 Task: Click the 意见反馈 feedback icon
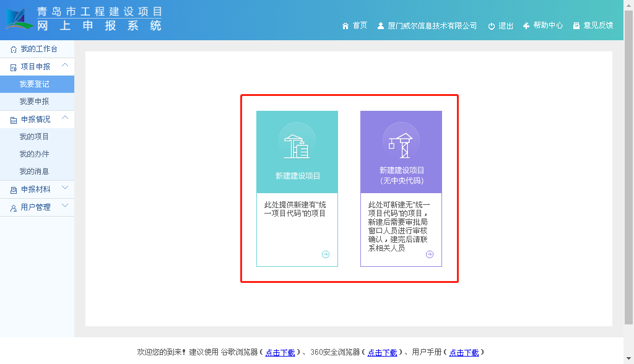tap(576, 26)
